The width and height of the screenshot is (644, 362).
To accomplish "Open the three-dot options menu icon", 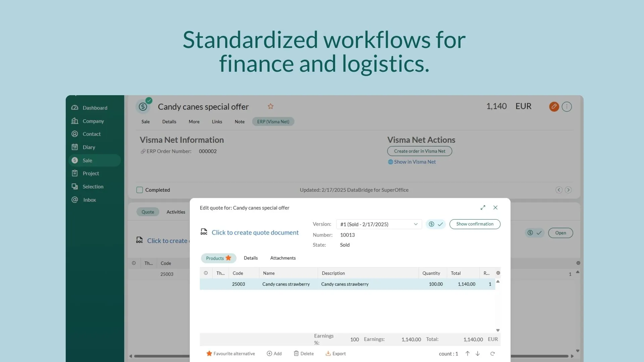I will coord(567,107).
